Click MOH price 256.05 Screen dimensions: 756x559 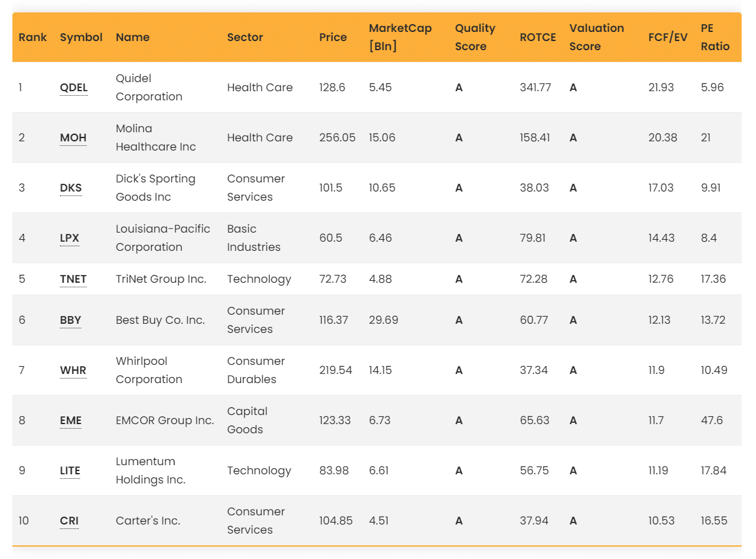click(x=337, y=137)
